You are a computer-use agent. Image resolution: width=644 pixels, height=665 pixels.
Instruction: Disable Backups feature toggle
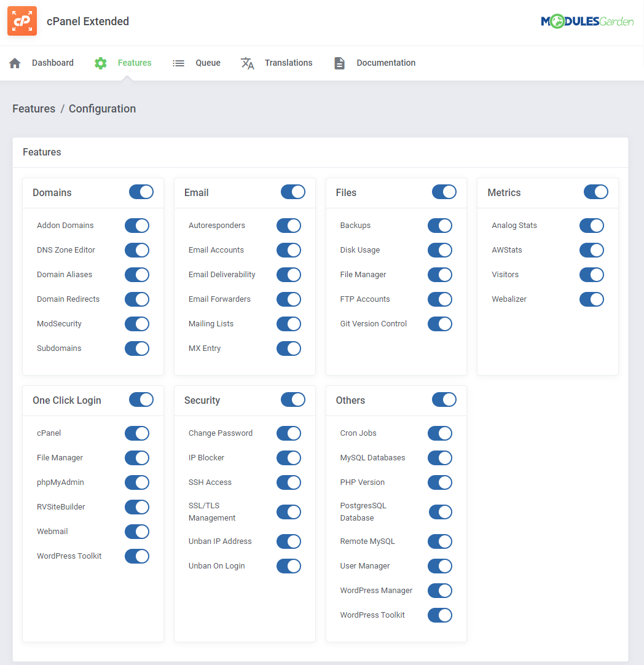pos(440,226)
